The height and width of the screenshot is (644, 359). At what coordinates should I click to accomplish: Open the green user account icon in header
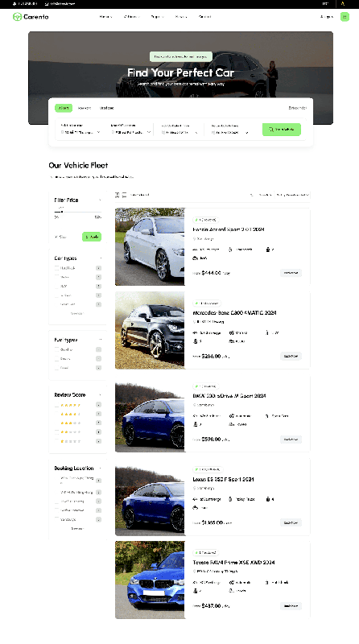(345, 17)
